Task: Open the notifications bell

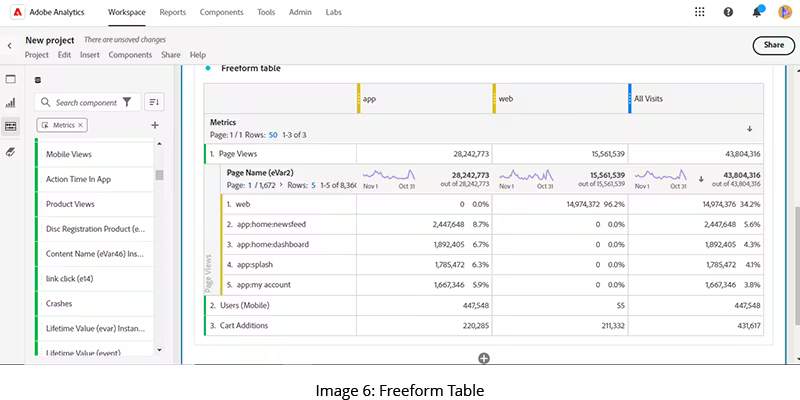Action: [757, 12]
